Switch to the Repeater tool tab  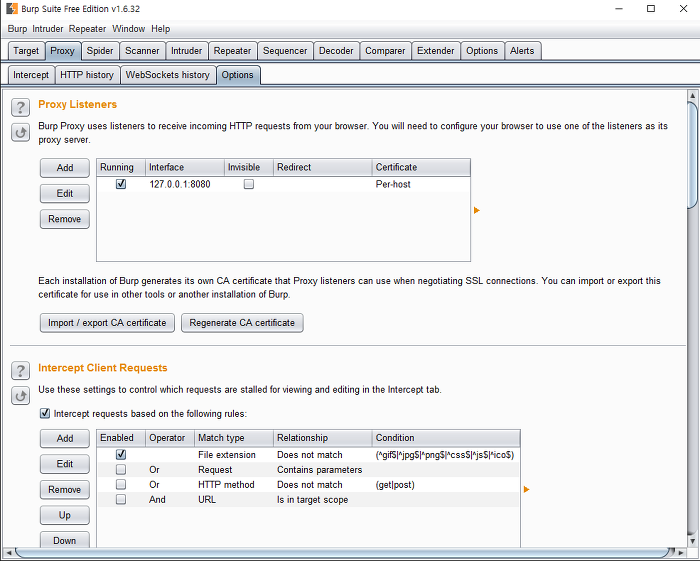point(232,51)
